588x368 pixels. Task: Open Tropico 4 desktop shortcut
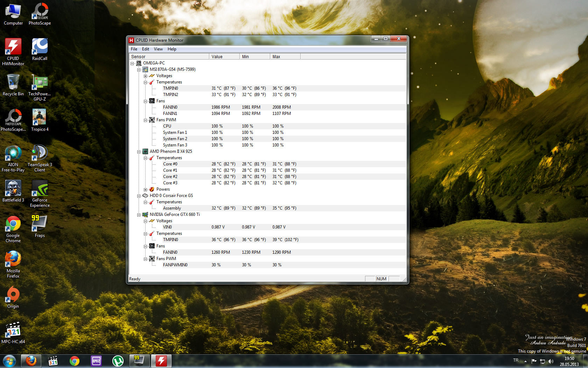(40, 120)
